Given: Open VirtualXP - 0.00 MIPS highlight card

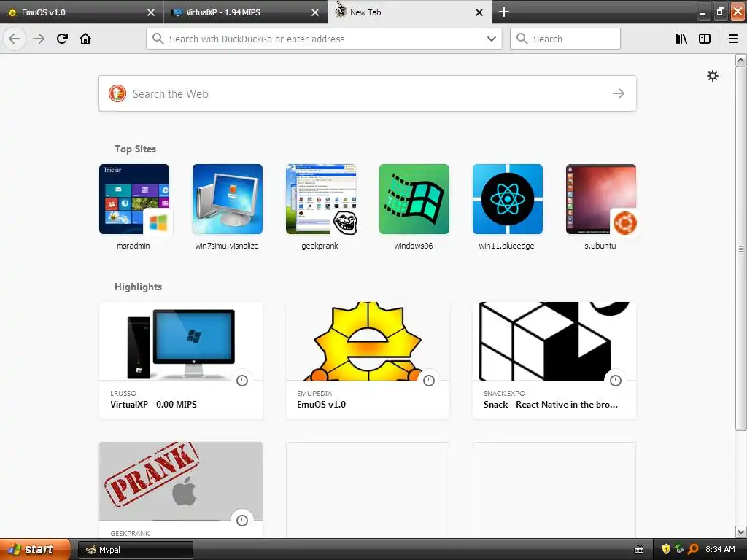Looking at the screenshot, I should tap(181, 360).
